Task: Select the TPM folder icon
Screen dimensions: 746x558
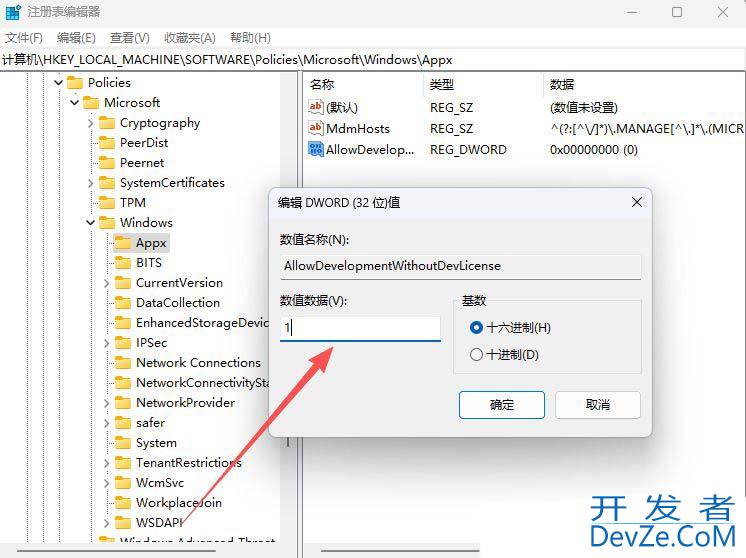Action: tap(107, 203)
